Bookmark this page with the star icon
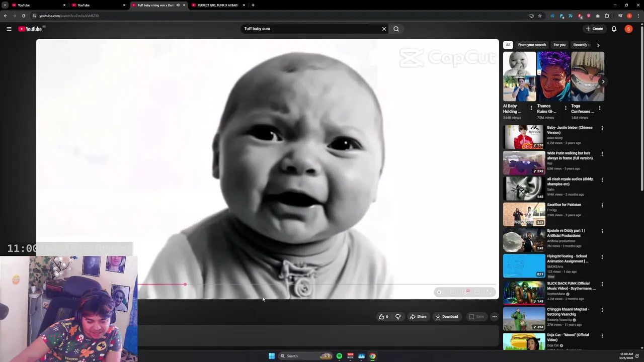 tap(540, 16)
